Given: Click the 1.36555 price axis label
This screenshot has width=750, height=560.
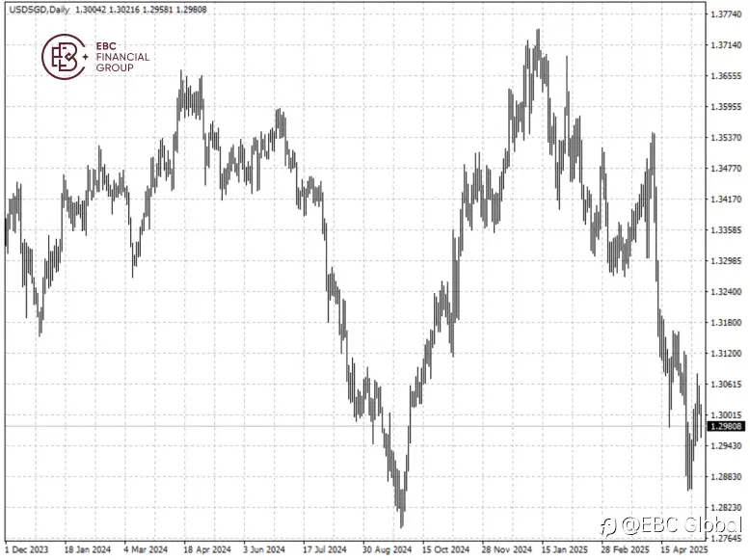Looking at the screenshot, I should click(x=726, y=76).
